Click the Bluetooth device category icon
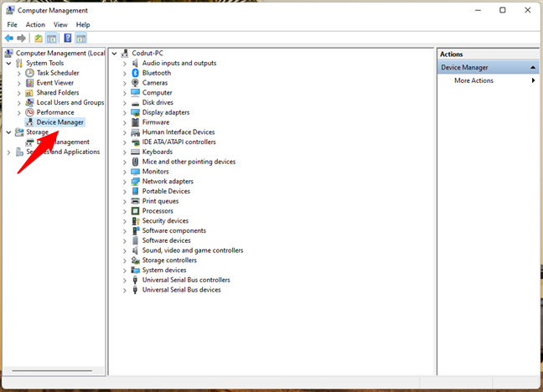 tap(136, 73)
